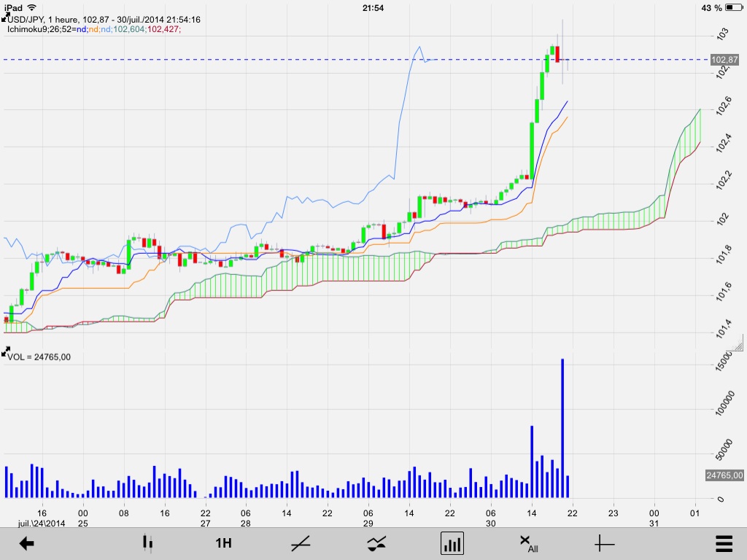Viewport: 747px width, 560px height.
Task: Click the 102,87 current price tag
Action: coord(724,60)
